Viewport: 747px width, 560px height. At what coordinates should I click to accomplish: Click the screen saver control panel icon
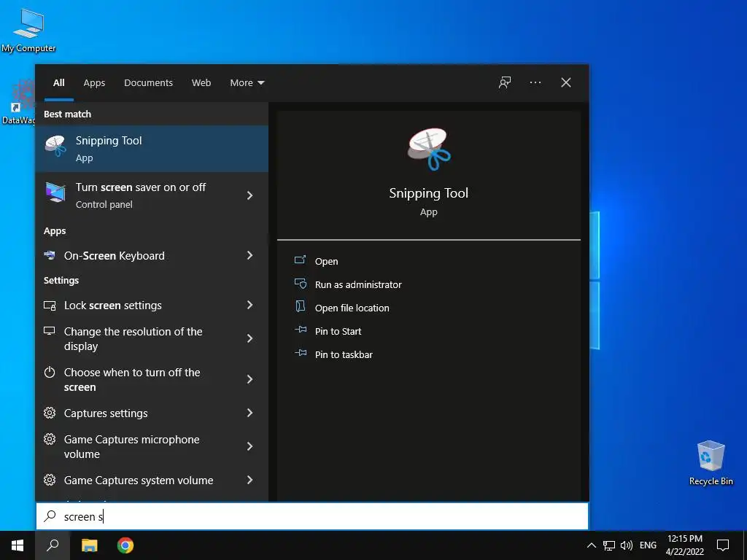[x=55, y=192]
